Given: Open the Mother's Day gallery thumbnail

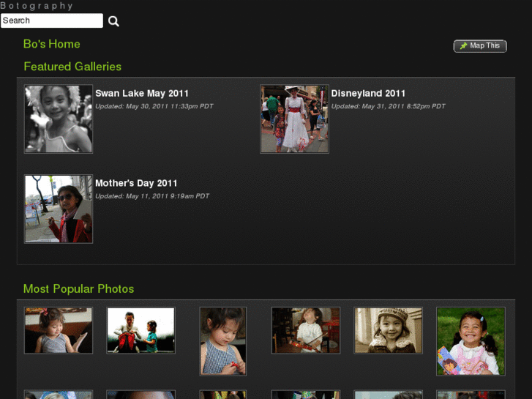Looking at the screenshot, I should tap(59, 209).
